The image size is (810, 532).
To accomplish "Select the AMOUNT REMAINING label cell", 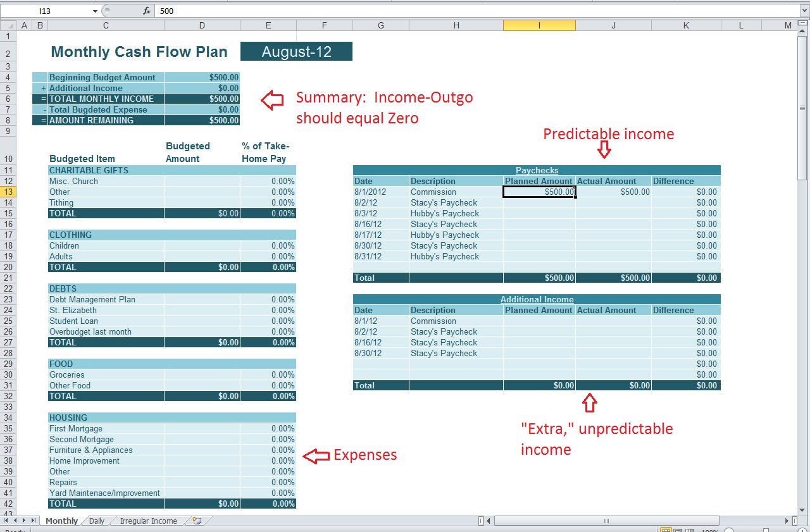I will [x=106, y=120].
